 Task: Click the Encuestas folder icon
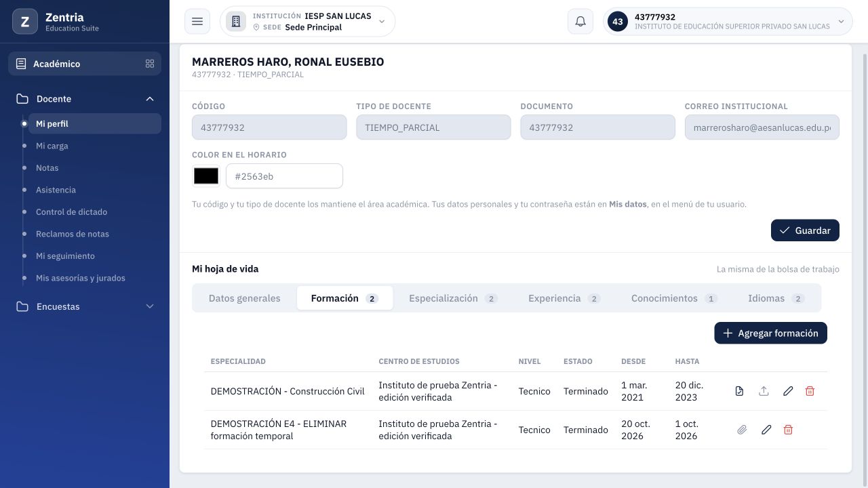(22, 306)
